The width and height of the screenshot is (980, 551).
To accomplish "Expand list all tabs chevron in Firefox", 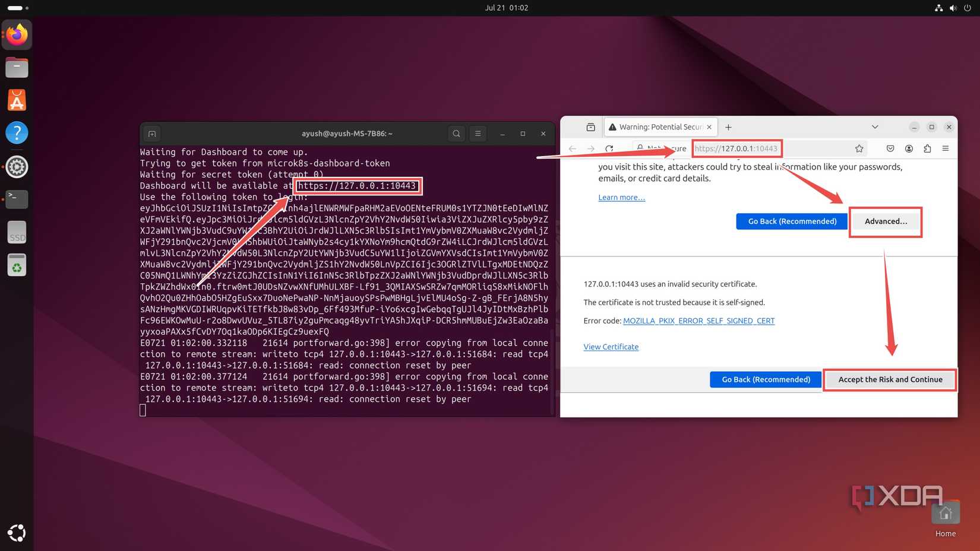I will tap(875, 127).
